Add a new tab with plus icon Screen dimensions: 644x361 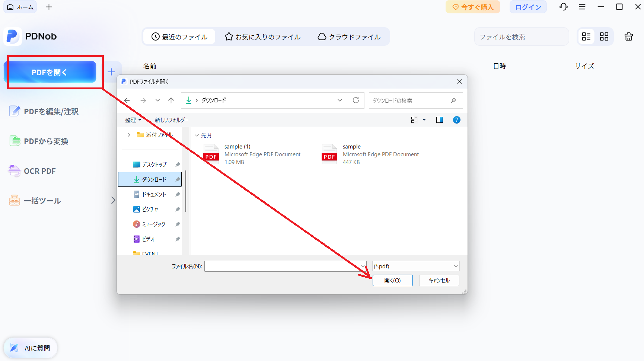coord(49,7)
